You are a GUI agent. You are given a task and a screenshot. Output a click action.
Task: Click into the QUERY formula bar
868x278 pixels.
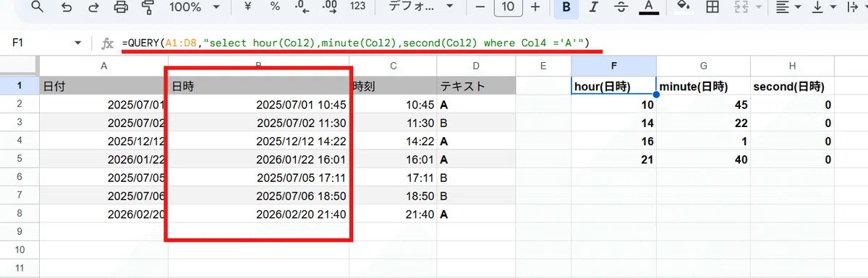pyautogui.click(x=492, y=43)
